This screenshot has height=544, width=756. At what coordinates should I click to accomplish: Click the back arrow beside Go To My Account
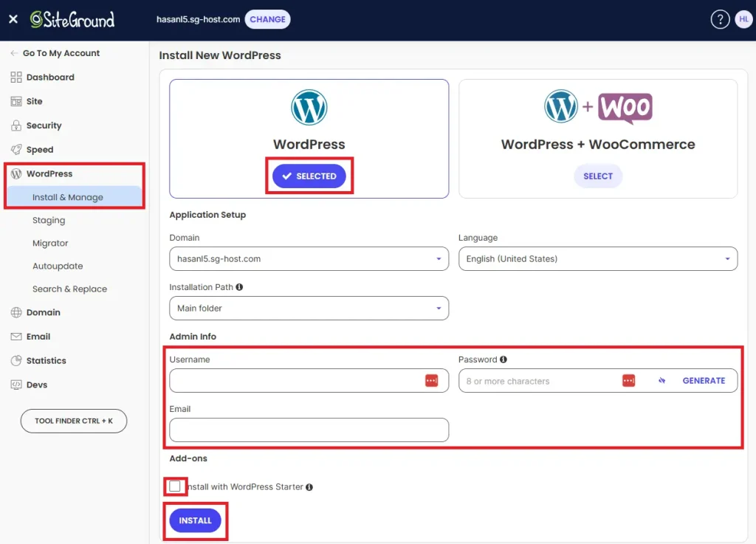[14, 53]
